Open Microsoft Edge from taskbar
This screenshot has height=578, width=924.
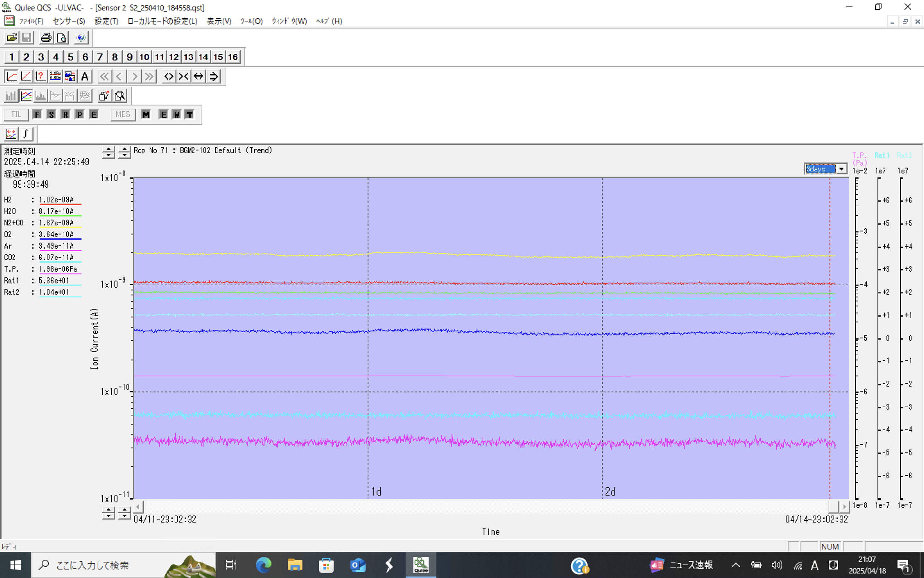click(263, 565)
